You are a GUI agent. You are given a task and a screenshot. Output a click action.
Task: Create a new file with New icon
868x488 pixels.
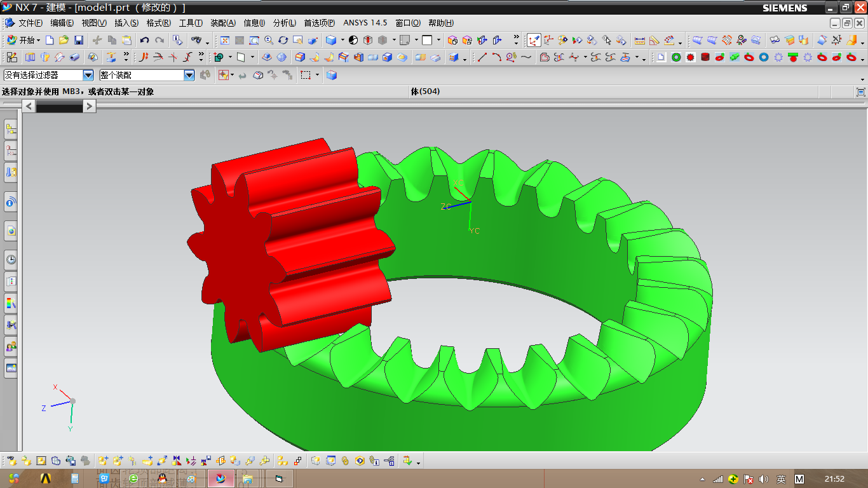(50, 40)
